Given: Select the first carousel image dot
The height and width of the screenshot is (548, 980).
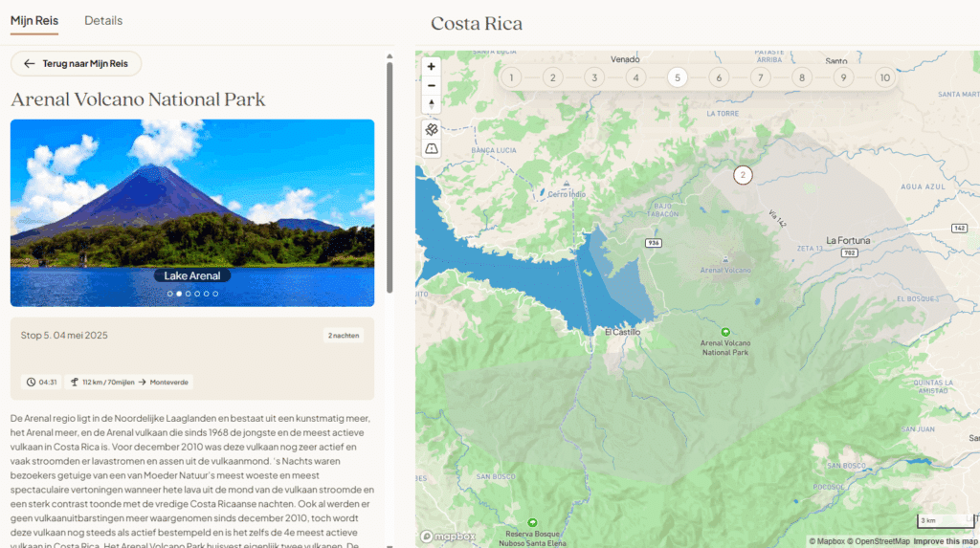Looking at the screenshot, I should coord(170,294).
